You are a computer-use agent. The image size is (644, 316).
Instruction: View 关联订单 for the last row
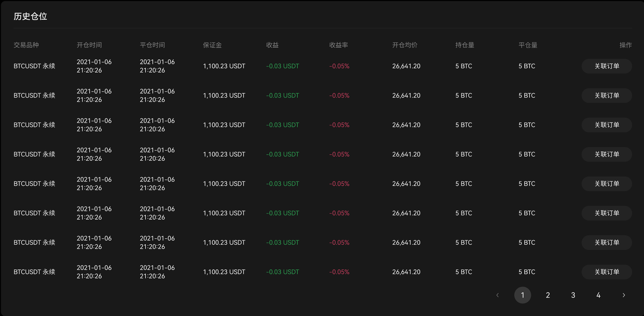pyautogui.click(x=606, y=272)
